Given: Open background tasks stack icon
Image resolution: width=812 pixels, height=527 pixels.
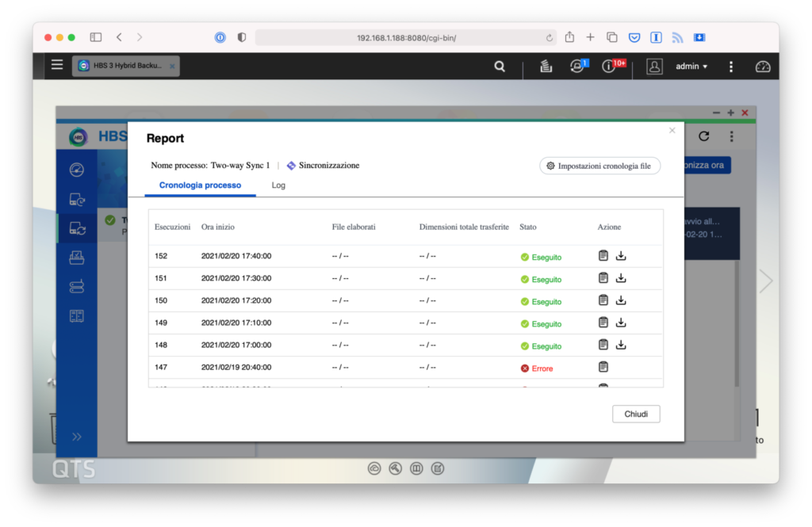Looking at the screenshot, I should [546, 67].
